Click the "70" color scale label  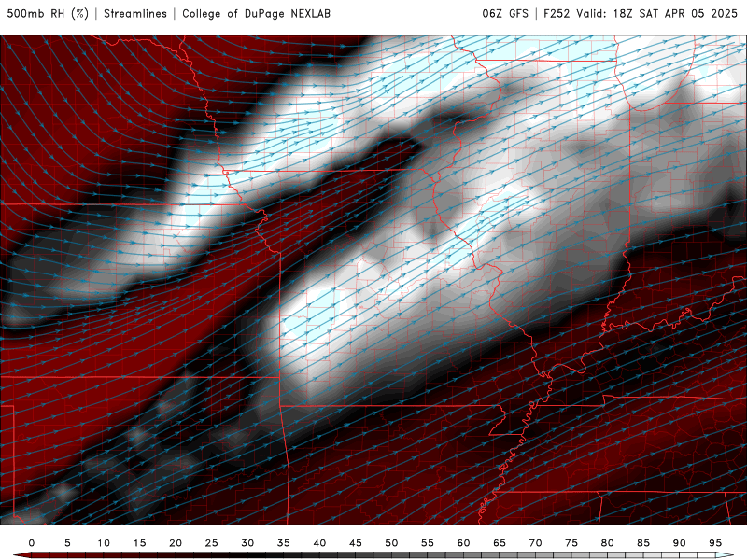click(x=535, y=543)
